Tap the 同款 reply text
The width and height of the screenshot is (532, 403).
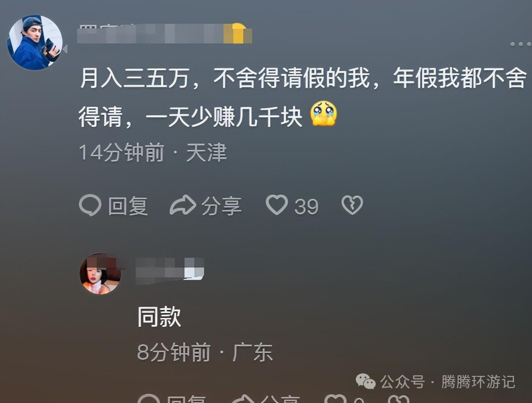(159, 317)
